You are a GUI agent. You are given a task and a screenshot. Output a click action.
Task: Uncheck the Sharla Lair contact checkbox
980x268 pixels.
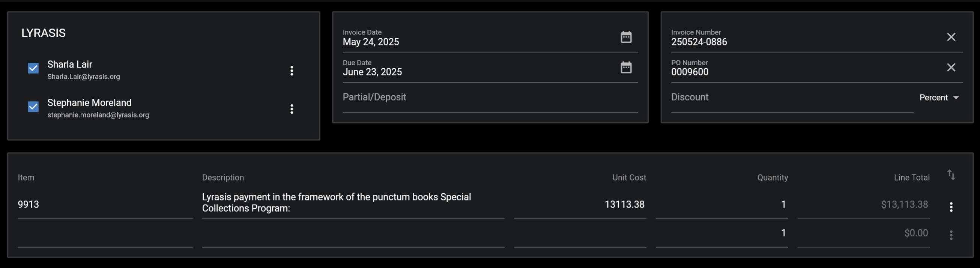coord(33,68)
